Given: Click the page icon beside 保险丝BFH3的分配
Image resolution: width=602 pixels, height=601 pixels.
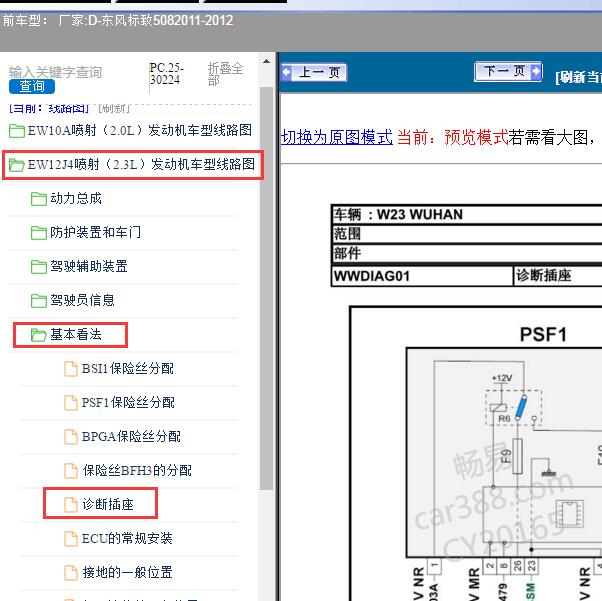Looking at the screenshot, I should [71, 471].
